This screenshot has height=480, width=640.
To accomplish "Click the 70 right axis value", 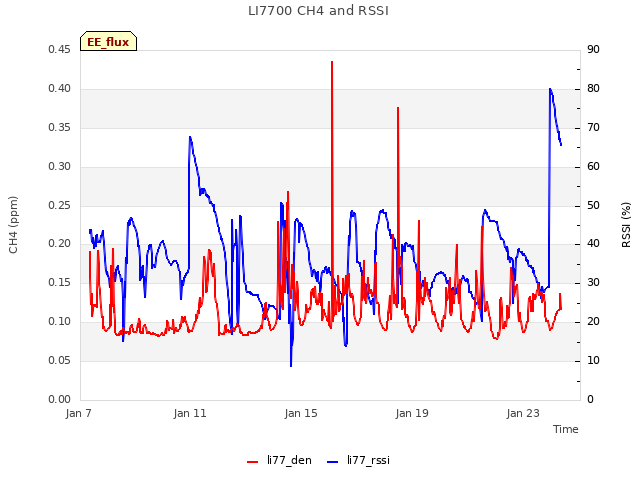I will (593, 128).
